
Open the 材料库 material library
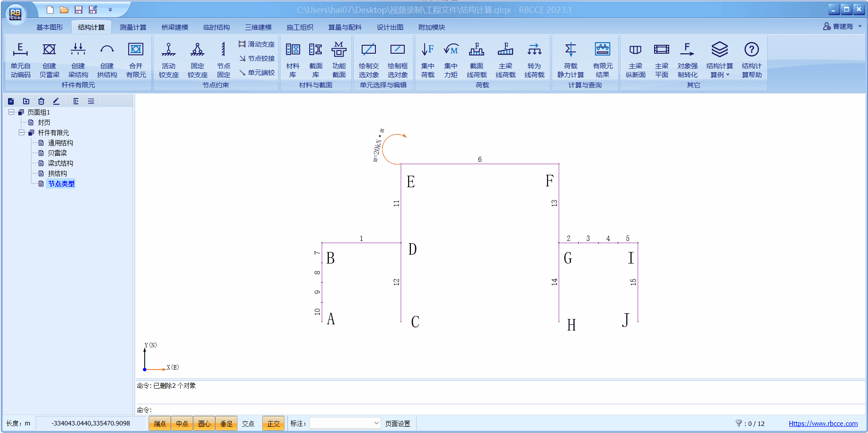pyautogui.click(x=292, y=60)
